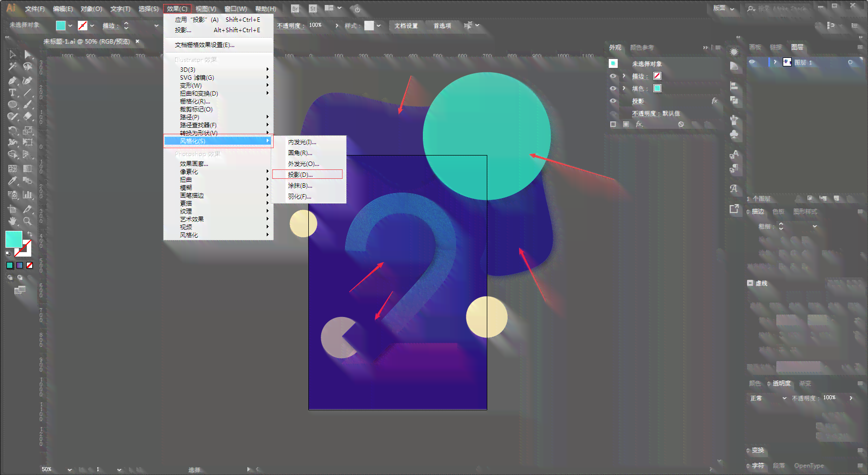Open fill color dropdown in control bar
The image size is (868, 475).
tap(70, 25)
